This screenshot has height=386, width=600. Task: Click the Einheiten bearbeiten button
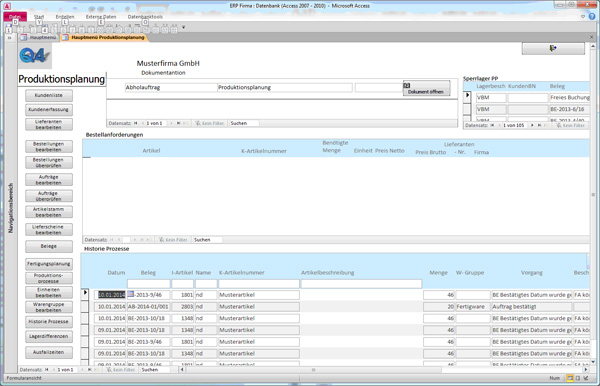49,293
